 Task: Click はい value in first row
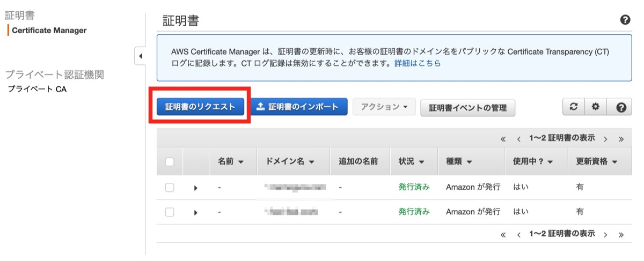(x=521, y=187)
